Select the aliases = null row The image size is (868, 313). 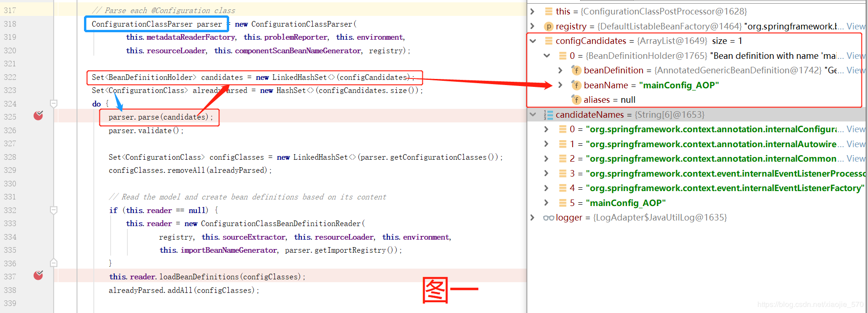(696, 100)
